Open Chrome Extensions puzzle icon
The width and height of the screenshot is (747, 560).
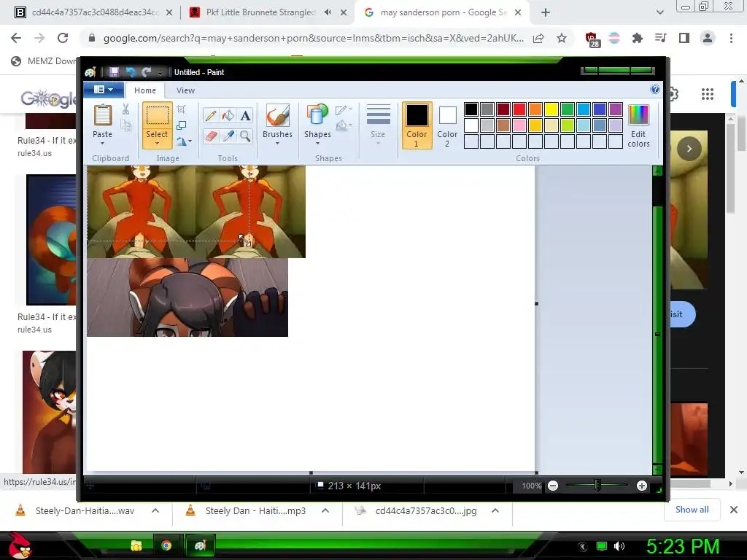point(637,38)
